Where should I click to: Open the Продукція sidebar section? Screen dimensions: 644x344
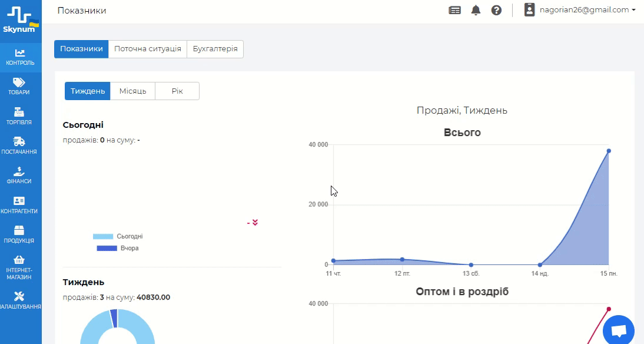[x=19, y=234]
